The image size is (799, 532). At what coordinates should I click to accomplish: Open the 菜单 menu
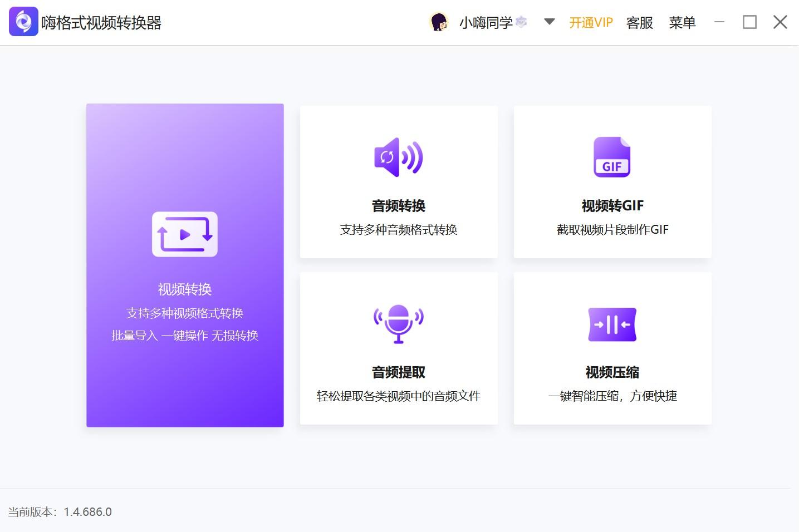[682, 22]
